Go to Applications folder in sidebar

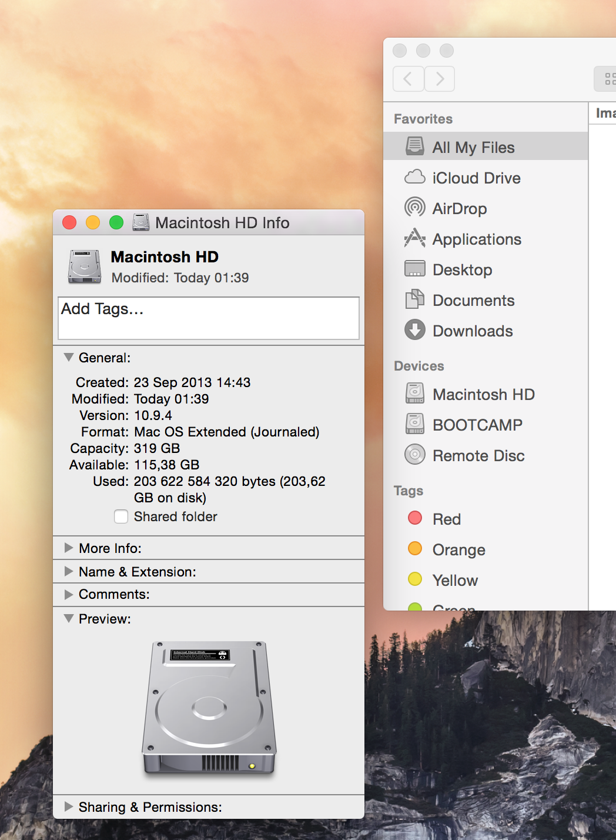[486, 239]
